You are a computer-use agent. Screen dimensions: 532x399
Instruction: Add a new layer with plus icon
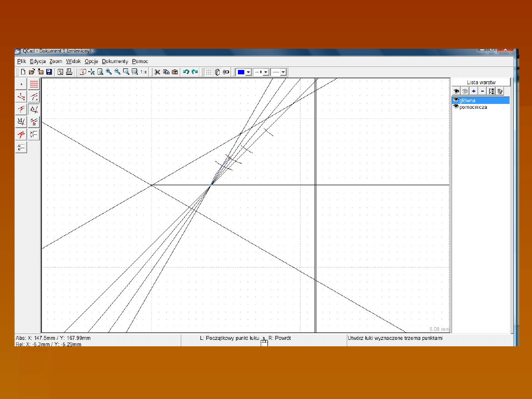click(x=473, y=91)
